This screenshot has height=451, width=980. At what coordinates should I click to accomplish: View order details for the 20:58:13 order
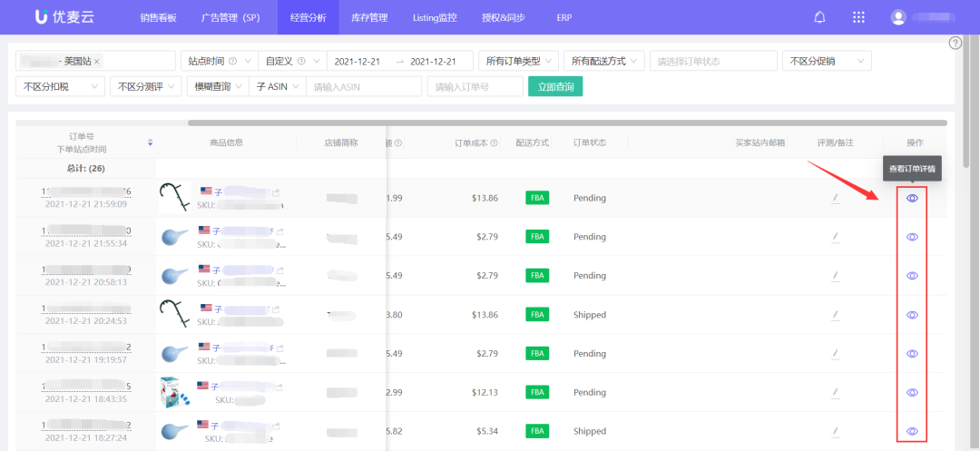point(912,276)
